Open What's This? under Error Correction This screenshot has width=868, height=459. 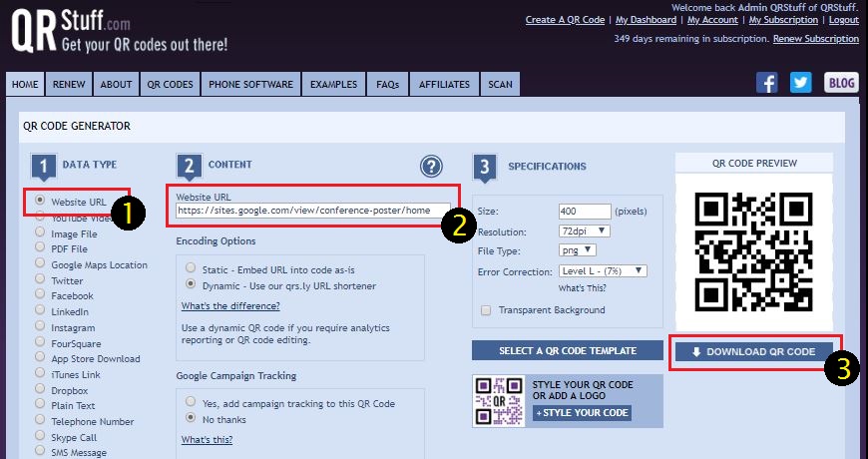tap(583, 288)
